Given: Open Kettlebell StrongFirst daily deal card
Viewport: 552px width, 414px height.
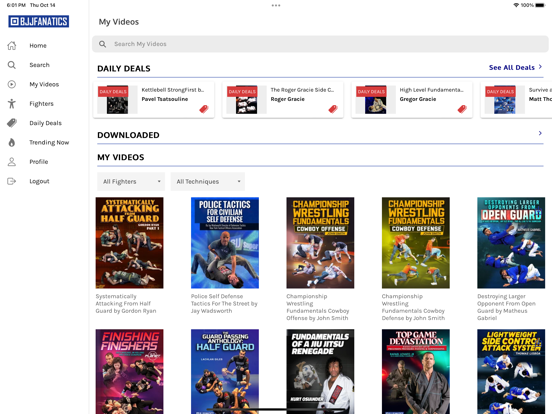Looking at the screenshot, I should point(154,100).
